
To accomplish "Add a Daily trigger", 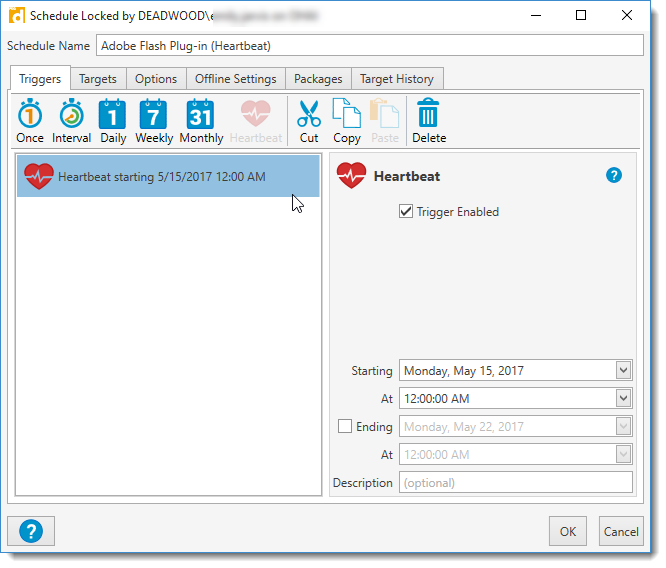I will (x=113, y=121).
